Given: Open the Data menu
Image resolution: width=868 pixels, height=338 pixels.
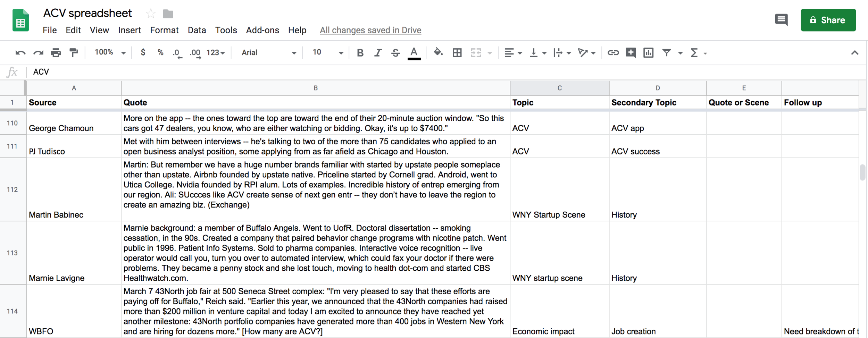Looking at the screenshot, I should tap(197, 30).
